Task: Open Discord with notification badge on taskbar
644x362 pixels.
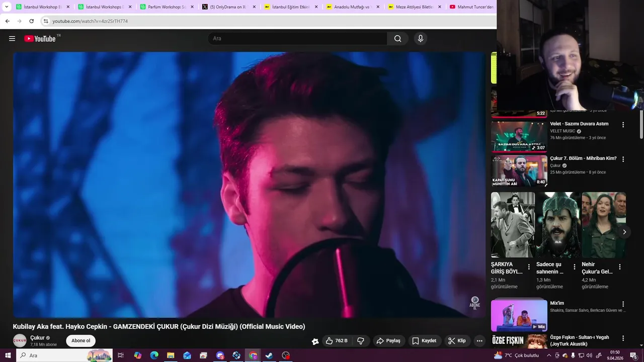Action: pyautogui.click(x=220, y=355)
